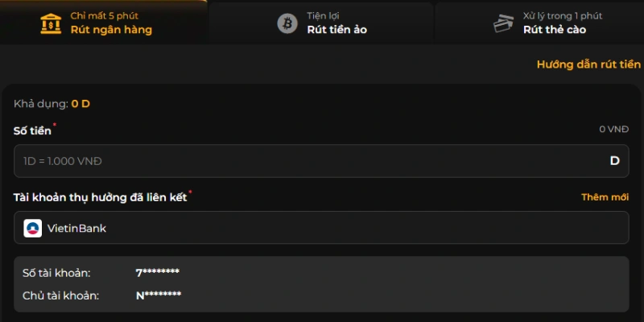Image resolution: width=644 pixels, height=322 pixels.
Task: Click the VietinBank logo icon
Action: [33, 228]
